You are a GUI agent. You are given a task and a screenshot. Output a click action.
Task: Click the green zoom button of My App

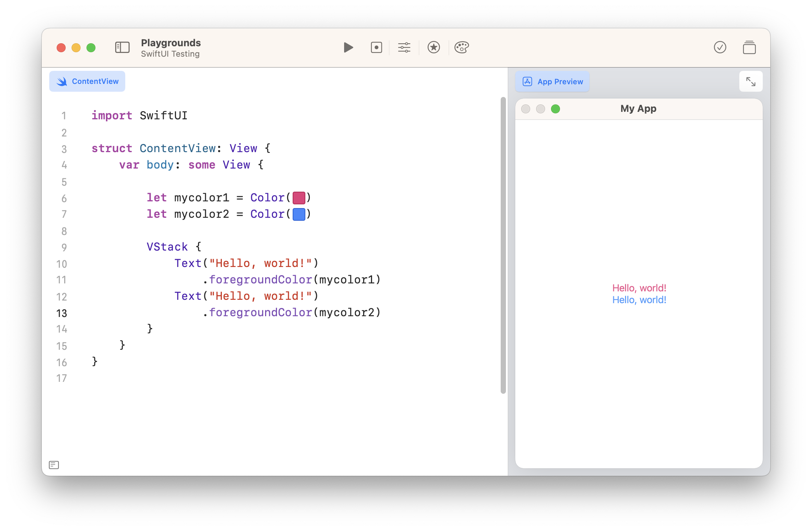(556, 109)
